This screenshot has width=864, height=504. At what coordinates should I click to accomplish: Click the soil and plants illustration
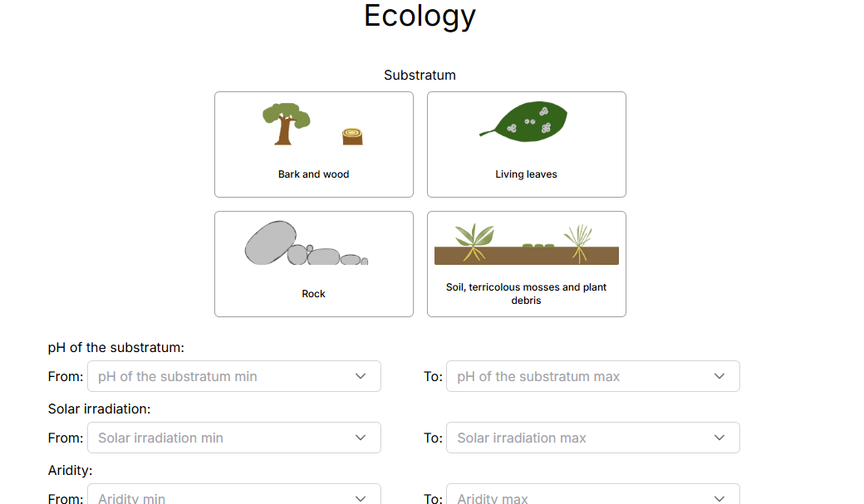pos(526,245)
